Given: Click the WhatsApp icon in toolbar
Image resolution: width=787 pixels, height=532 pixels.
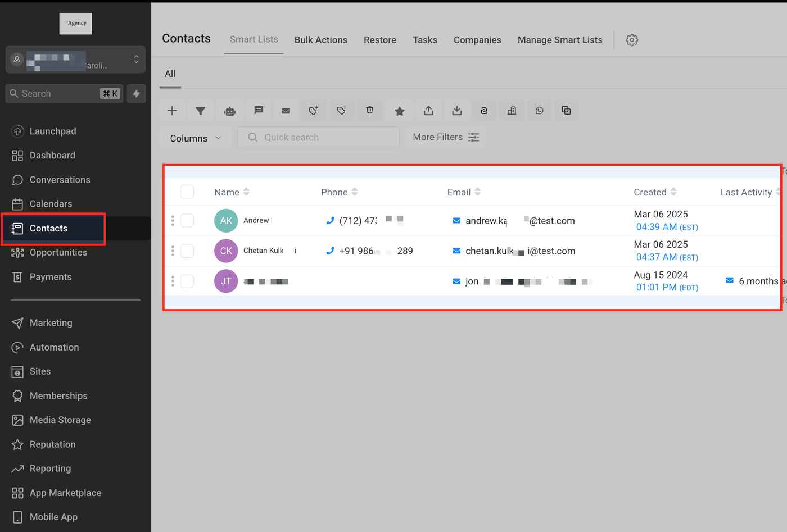Looking at the screenshot, I should tap(539, 111).
